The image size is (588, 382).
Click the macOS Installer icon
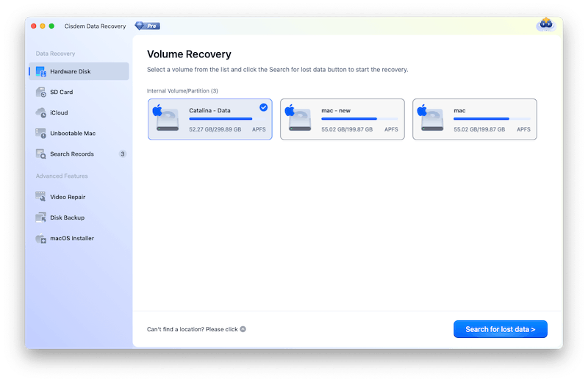point(41,238)
